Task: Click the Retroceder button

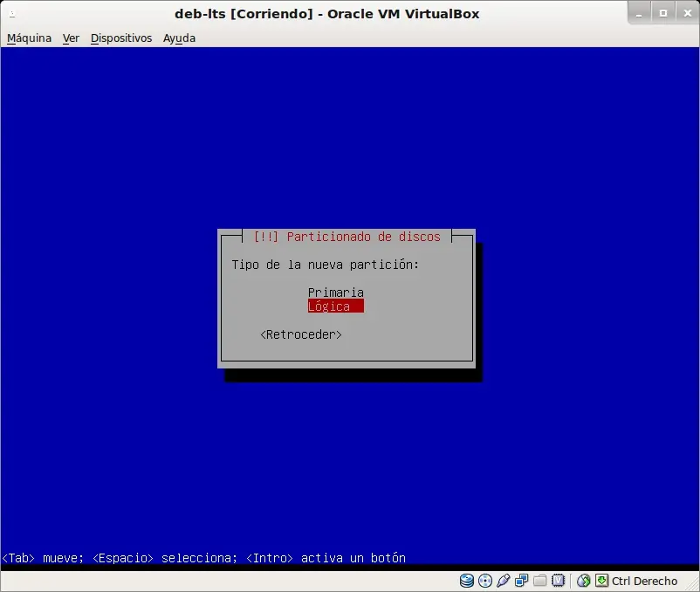Action: (301, 334)
